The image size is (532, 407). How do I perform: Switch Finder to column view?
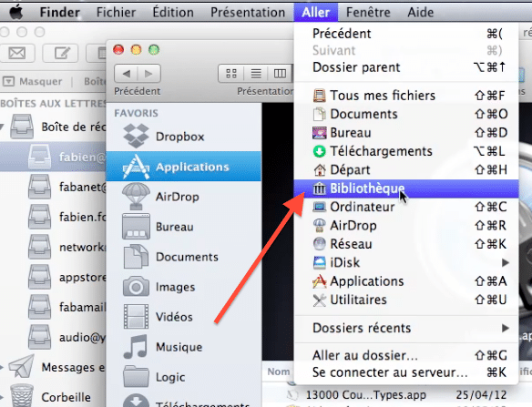click(280, 73)
